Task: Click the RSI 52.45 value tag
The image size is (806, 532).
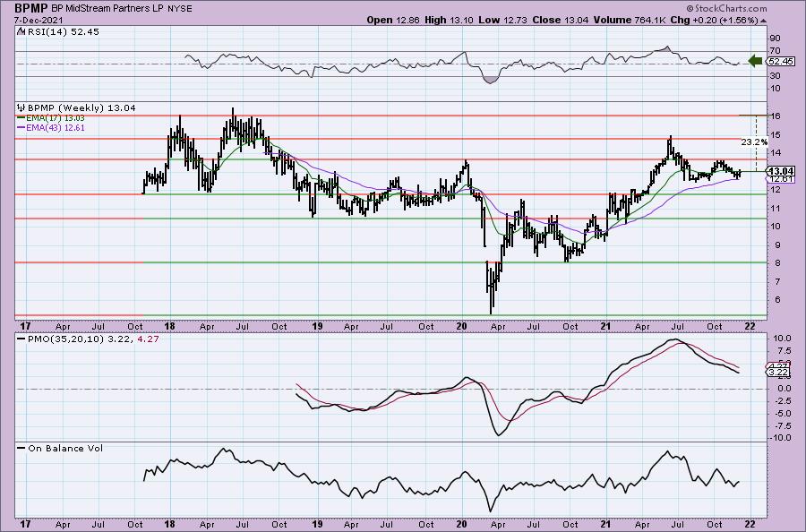Action: click(x=780, y=61)
